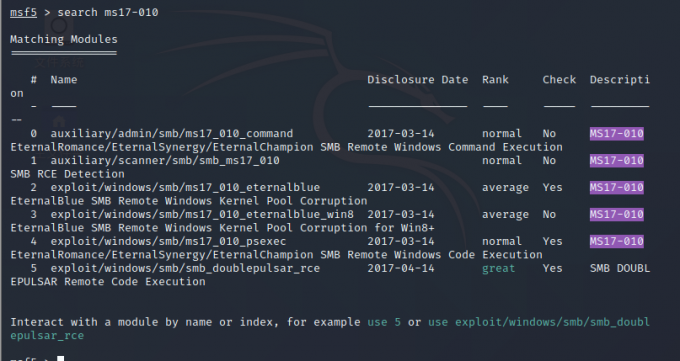Click the green 'use 5' example text
Image resolution: width=680 pixels, height=361 pixels.
(x=384, y=322)
